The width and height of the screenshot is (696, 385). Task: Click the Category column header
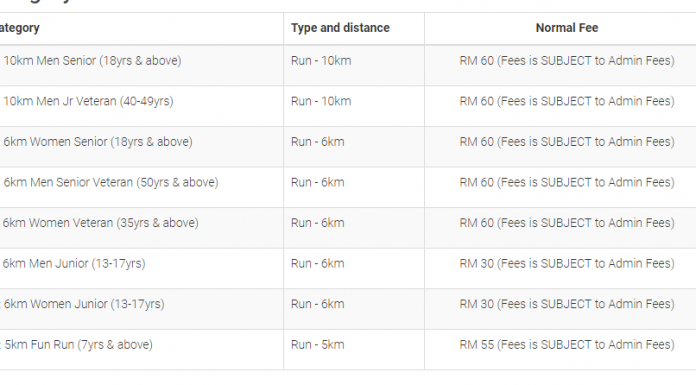20,28
